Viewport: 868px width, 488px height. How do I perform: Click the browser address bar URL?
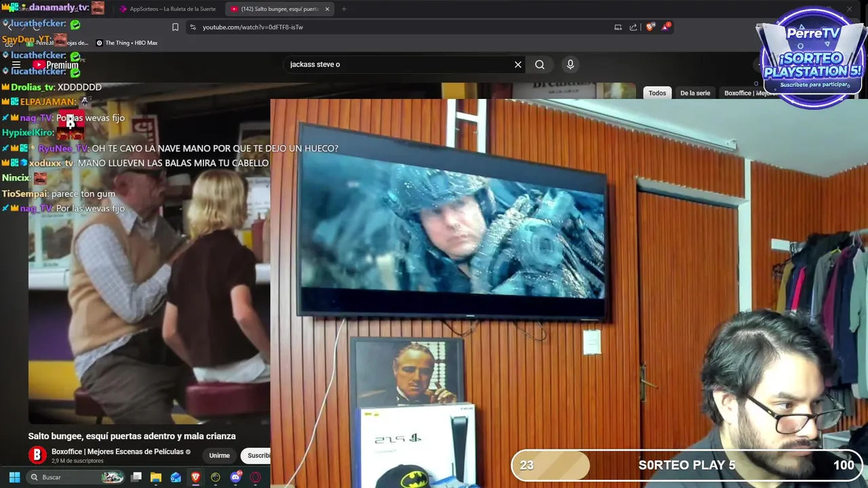(252, 27)
